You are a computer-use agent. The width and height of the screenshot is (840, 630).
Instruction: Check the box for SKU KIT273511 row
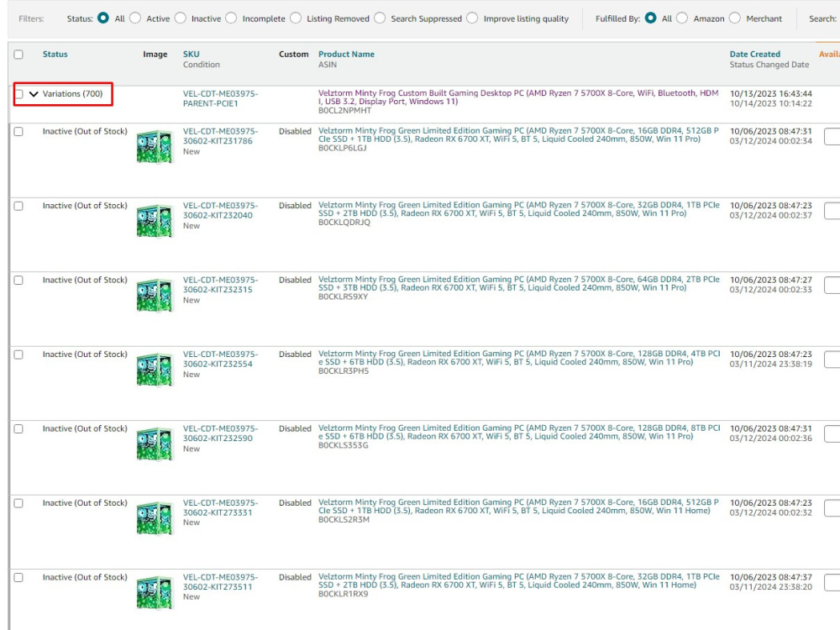[18, 578]
